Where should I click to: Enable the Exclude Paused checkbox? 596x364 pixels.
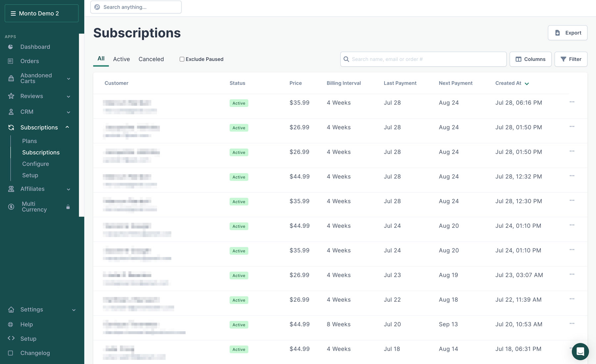(182, 59)
